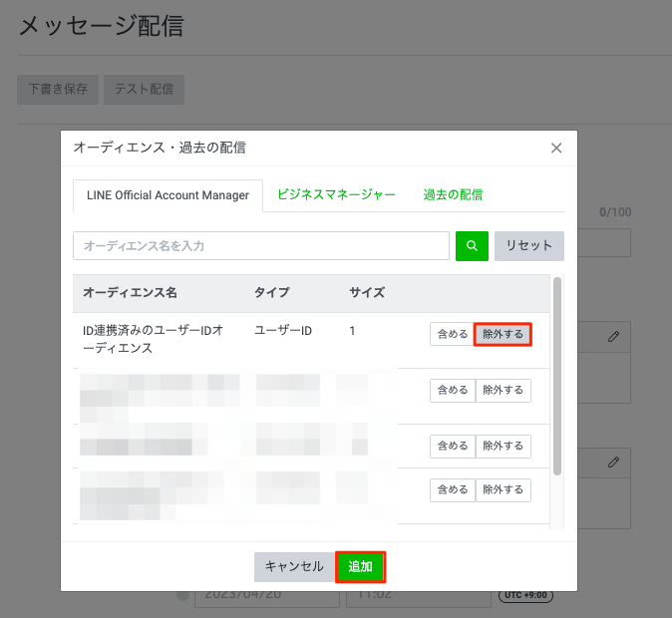Click the green search magnifier button
The image size is (672, 618).
coord(472,246)
